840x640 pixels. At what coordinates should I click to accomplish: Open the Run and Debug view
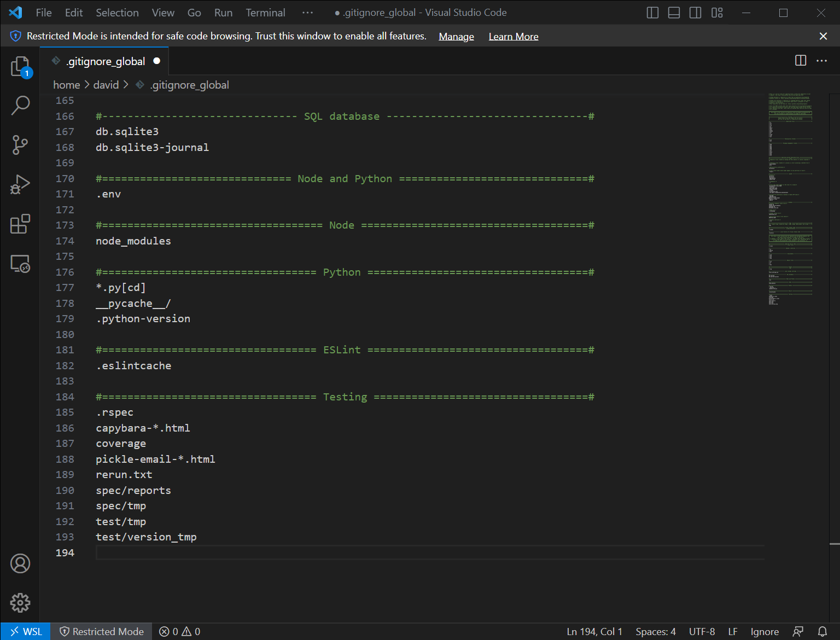coord(20,184)
